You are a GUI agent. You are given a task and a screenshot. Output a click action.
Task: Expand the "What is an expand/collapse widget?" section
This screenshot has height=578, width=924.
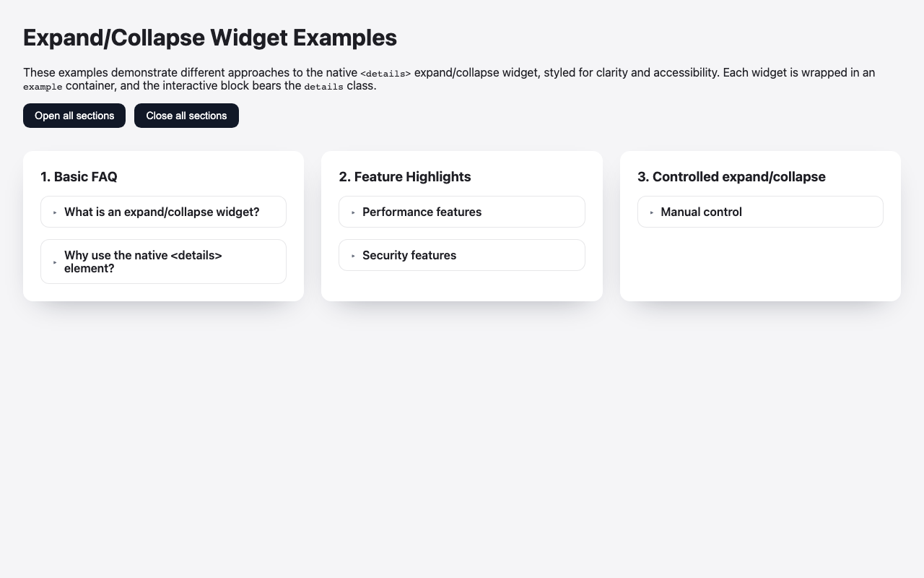[x=162, y=212]
